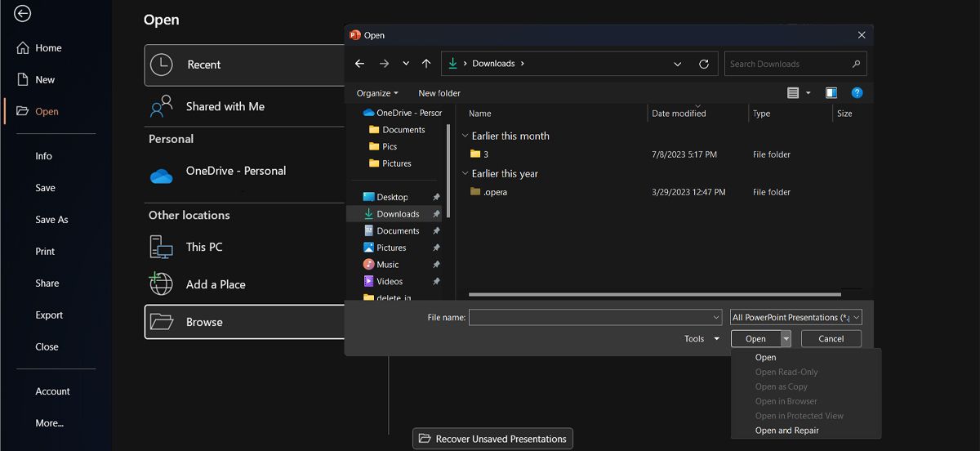The height and width of the screenshot is (451, 980).
Task: Click the horizontal scrollbar in file list
Action: tap(654, 294)
